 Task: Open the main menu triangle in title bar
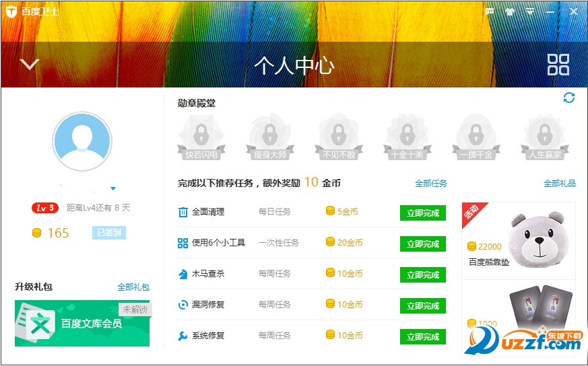531,11
